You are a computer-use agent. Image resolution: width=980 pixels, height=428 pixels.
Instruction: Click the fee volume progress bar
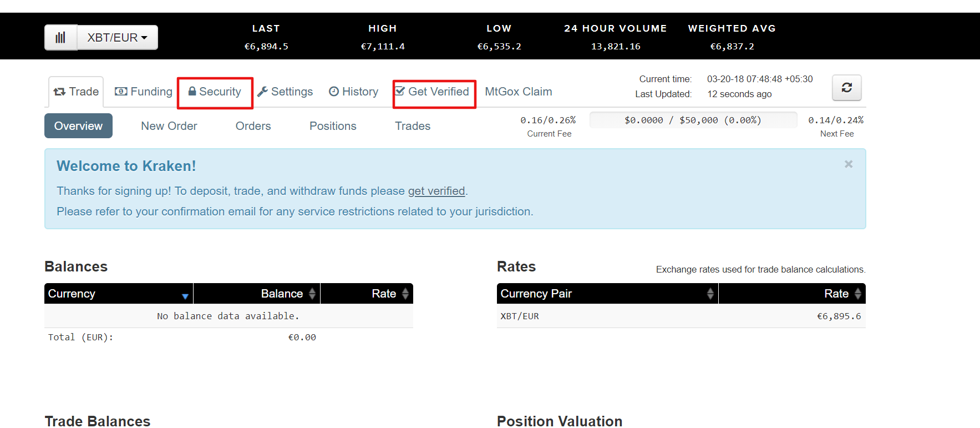click(x=693, y=120)
